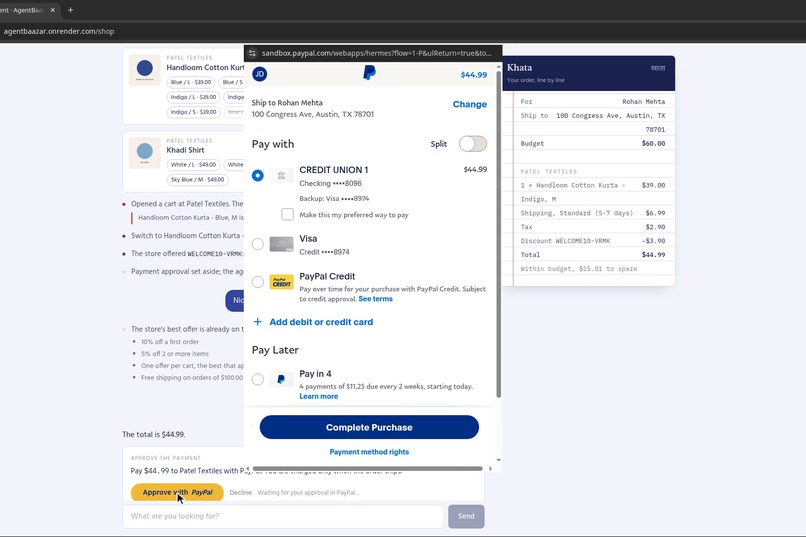The width and height of the screenshot is (806, 537).
Task: Click Approve with PayPal button
Action: pyautogui.click(x=177, y=492)
